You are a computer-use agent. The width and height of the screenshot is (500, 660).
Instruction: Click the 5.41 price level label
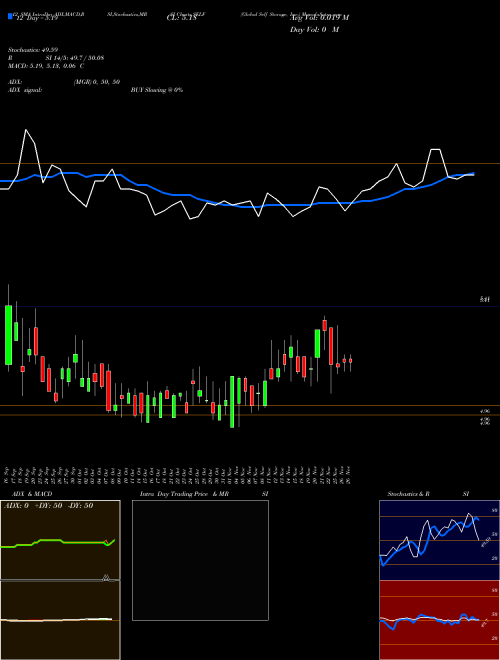click(x=485, y=300)
